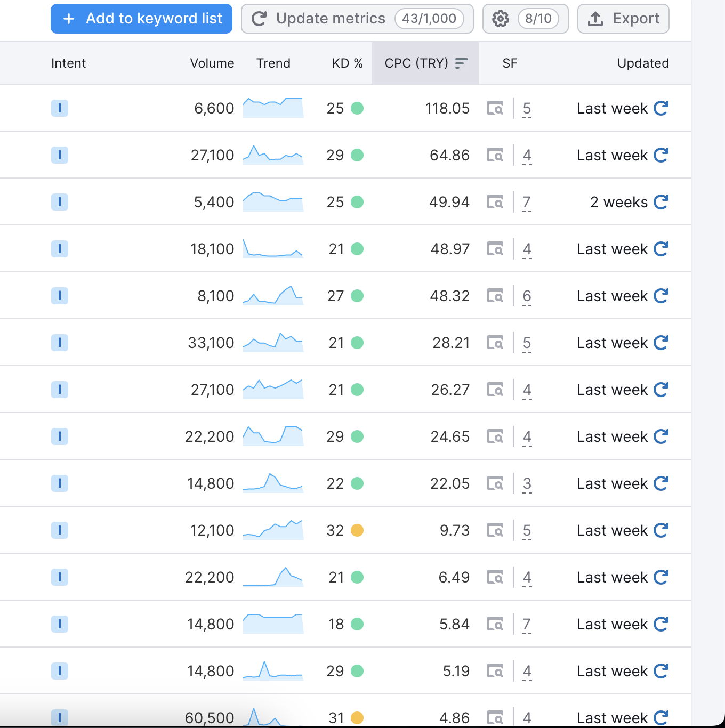The image size is (725, 728).
Task: Click the trend chart for the 6,600 volume row
Action: pos(273,108)
